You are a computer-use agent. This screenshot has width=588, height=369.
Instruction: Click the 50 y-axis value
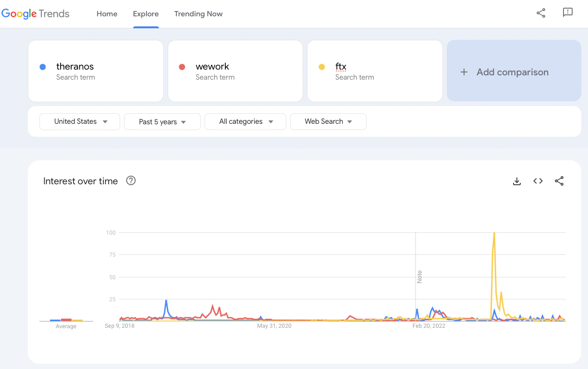pos(112,277)
